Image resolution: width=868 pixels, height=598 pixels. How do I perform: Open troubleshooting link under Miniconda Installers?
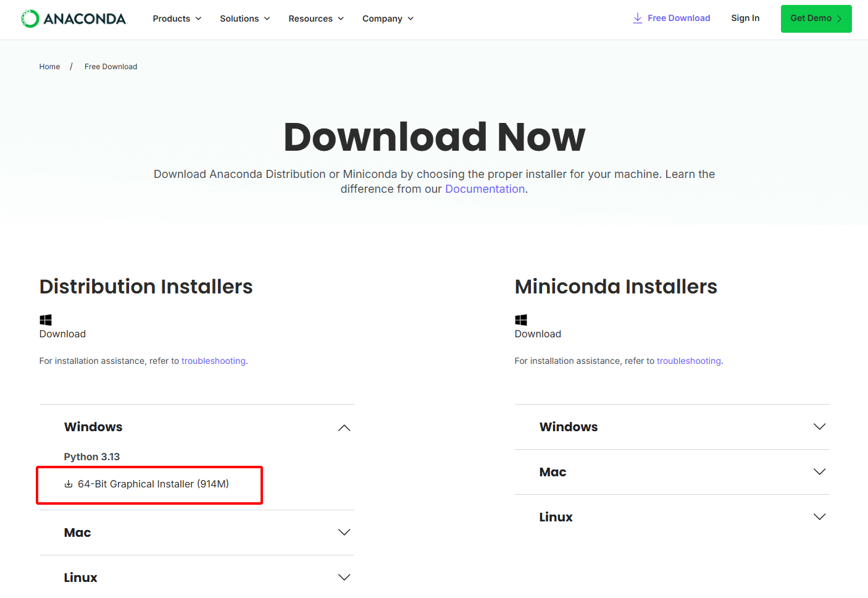689,361
